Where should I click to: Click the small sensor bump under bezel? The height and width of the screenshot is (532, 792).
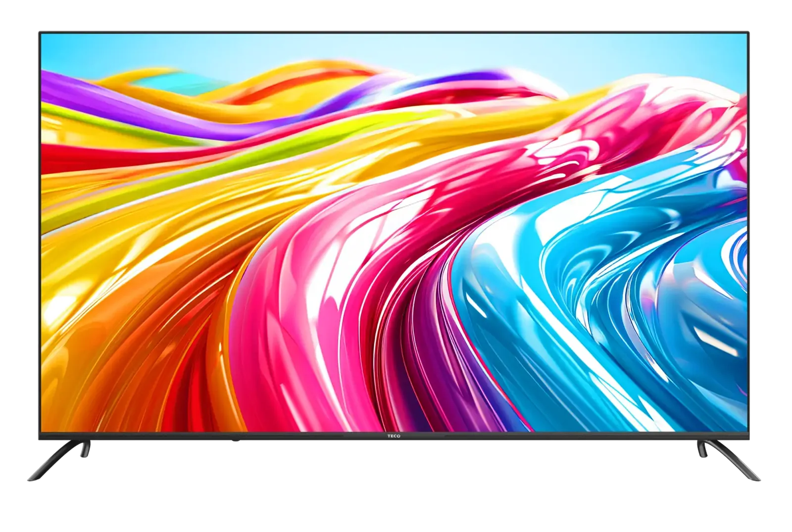coord(235,440)
